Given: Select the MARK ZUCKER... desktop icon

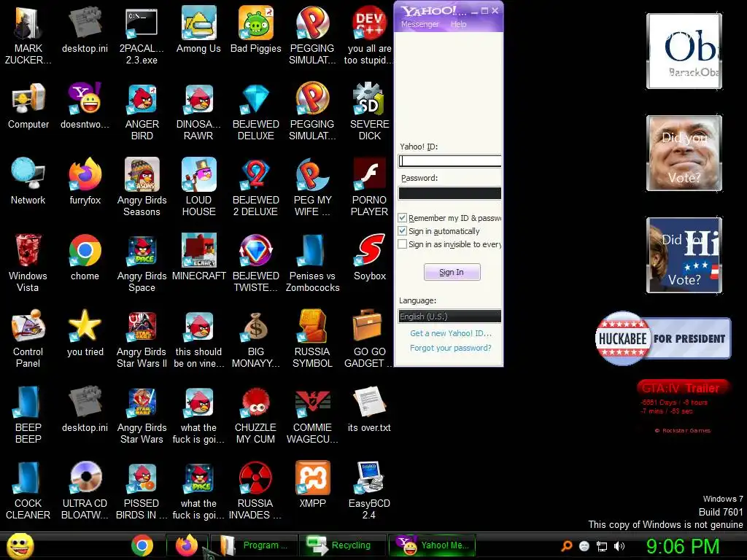Looking at the screenshot, I should pyautogui.click(x=28, y=35).
